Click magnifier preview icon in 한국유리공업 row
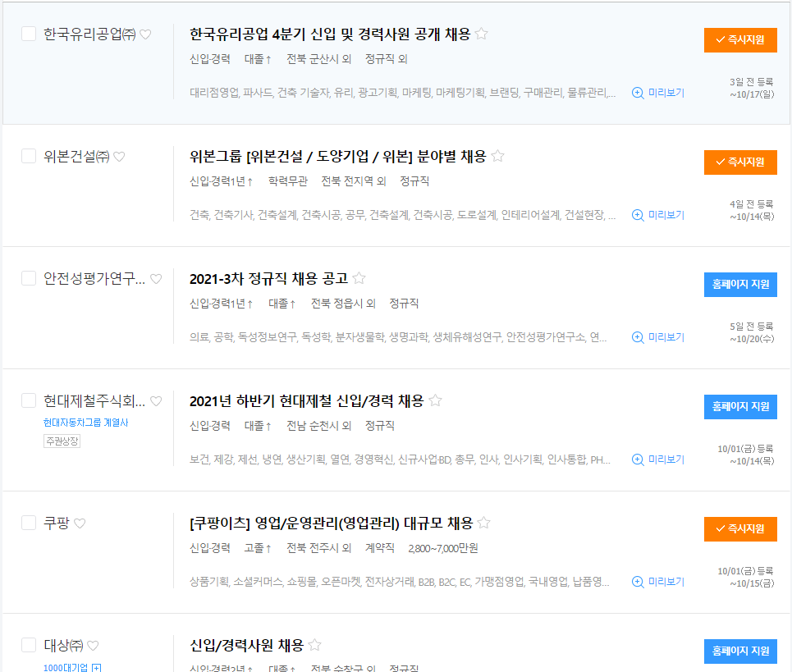The width and height of the screenshot is (792, 672). coord(638,93)
